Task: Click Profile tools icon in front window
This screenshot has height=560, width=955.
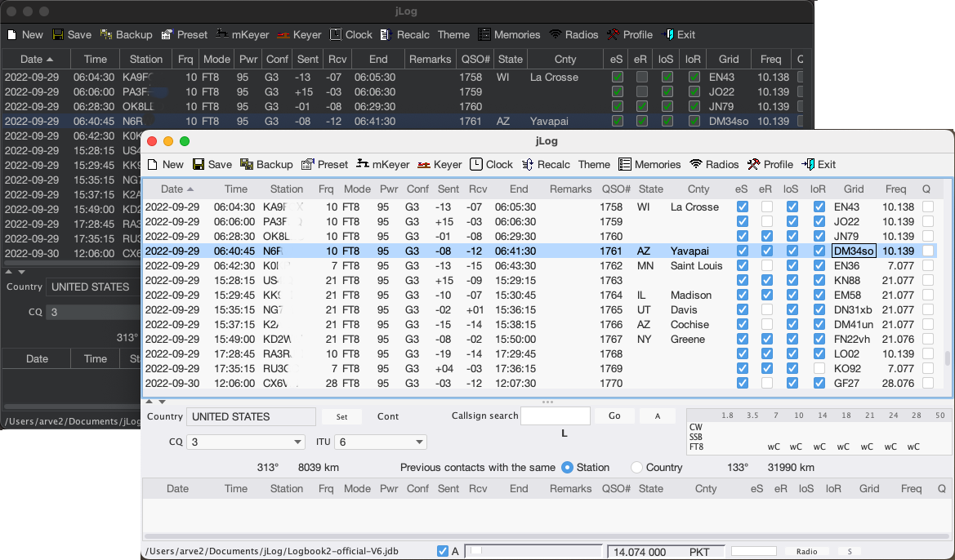Action: click(753, 164)
